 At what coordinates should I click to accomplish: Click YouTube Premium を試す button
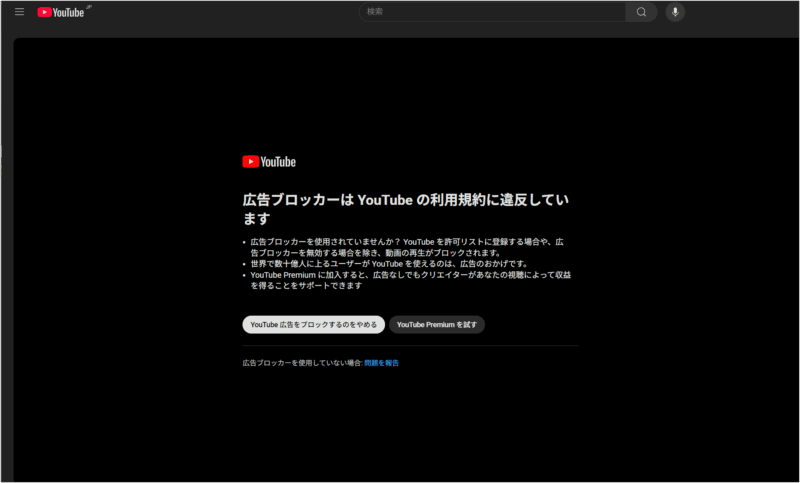pyautogui.click(x=437, y=324)
